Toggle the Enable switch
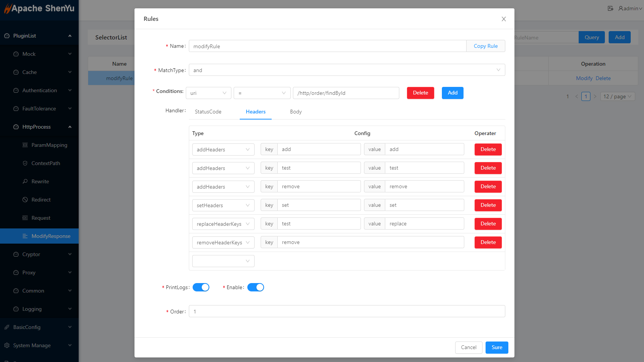 tap(255, 287)
